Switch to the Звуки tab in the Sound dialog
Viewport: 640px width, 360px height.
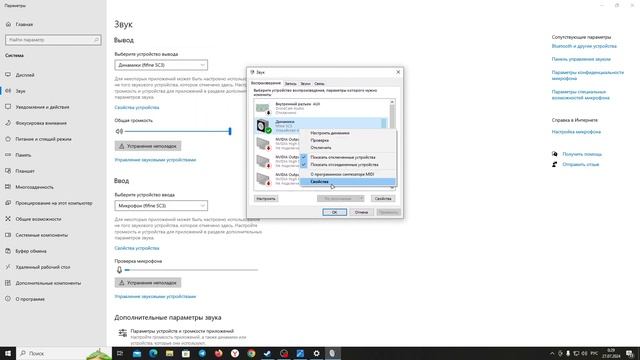click(x=305, y=84)
